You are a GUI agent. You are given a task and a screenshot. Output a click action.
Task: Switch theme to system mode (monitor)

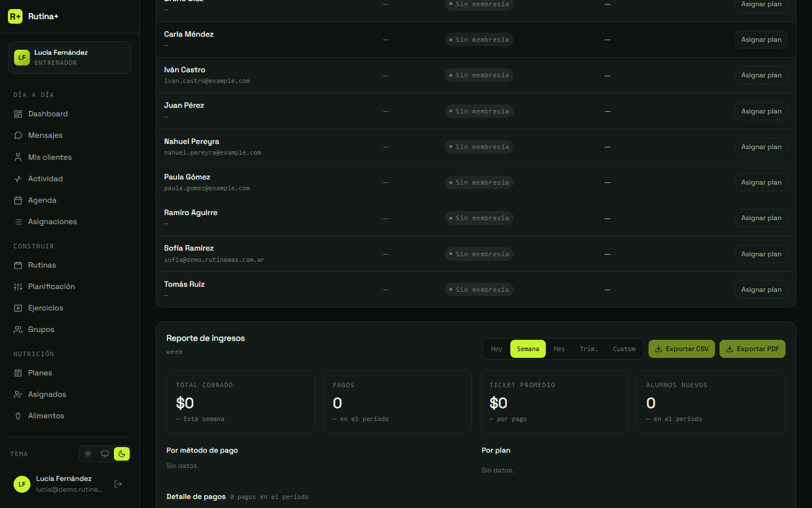coord(105,454)
